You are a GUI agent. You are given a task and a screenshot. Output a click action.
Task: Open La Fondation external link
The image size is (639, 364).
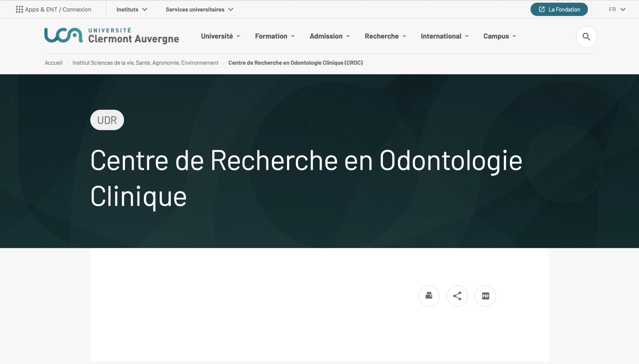tap(559, 9)
